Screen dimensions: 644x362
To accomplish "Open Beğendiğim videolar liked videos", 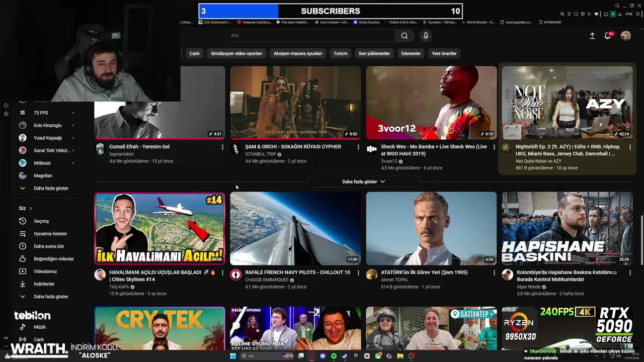I will tap(48, 259).
